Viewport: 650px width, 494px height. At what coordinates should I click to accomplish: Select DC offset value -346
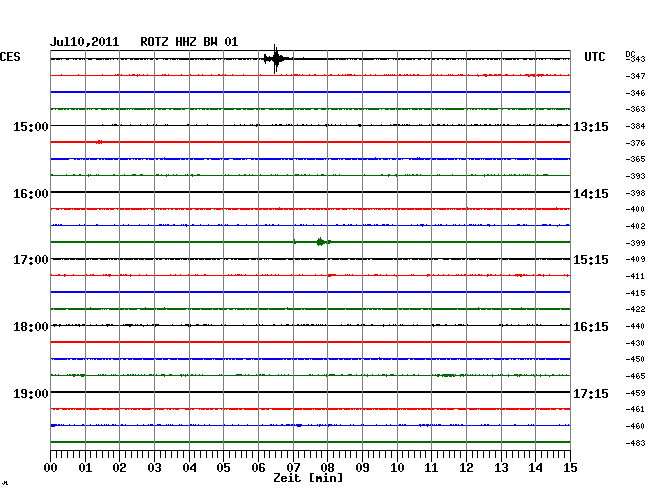[x=635, y=93]
